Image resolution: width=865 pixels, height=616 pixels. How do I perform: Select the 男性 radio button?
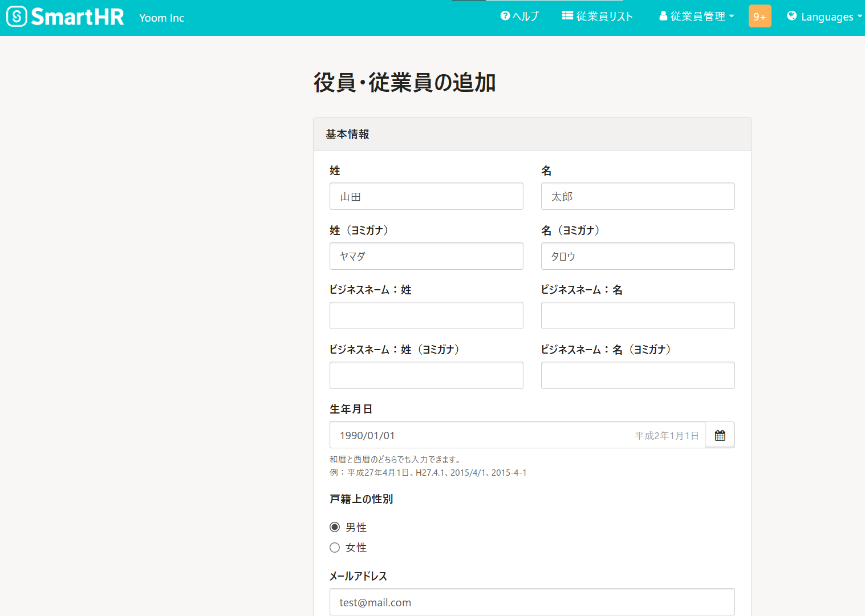(335, 527)
